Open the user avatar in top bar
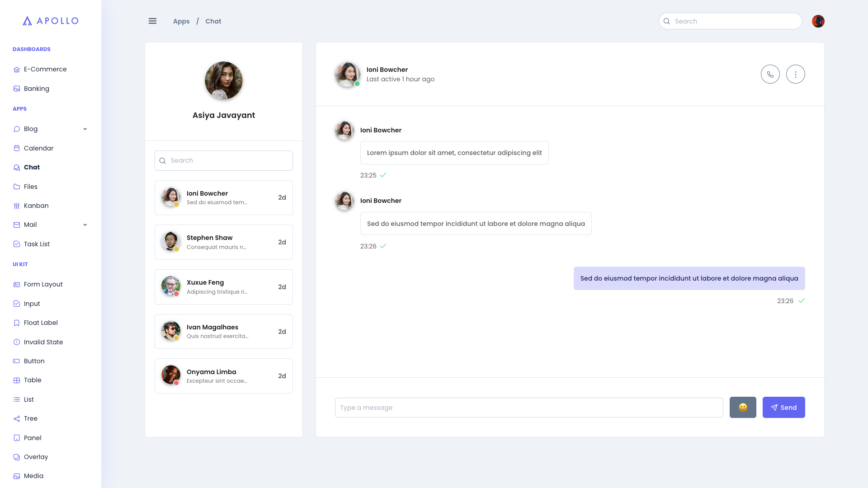The height and width of the screenshot is (488, 868). tap(818, 21)
